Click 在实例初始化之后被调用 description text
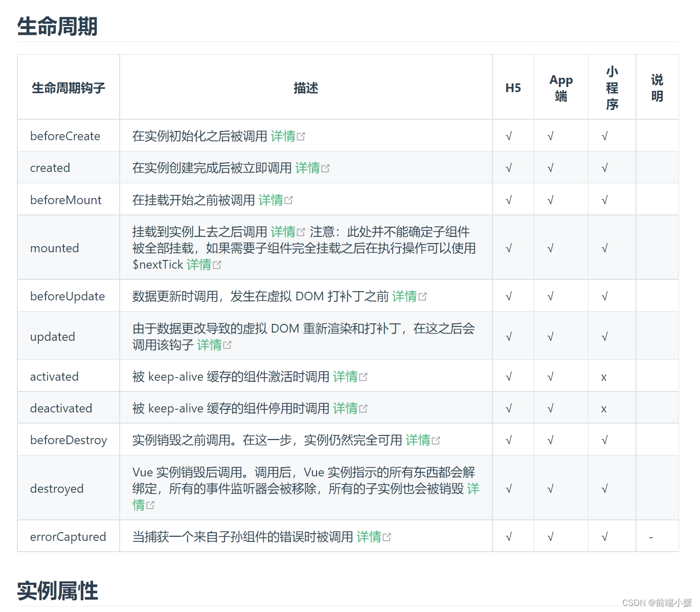 pos(200,136)
